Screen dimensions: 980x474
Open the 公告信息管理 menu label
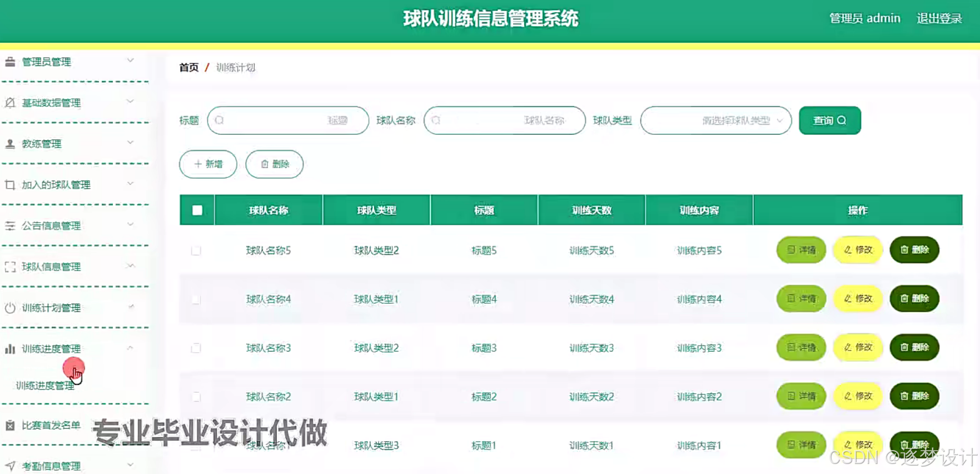pyautogui.click(x=51, y=225)
